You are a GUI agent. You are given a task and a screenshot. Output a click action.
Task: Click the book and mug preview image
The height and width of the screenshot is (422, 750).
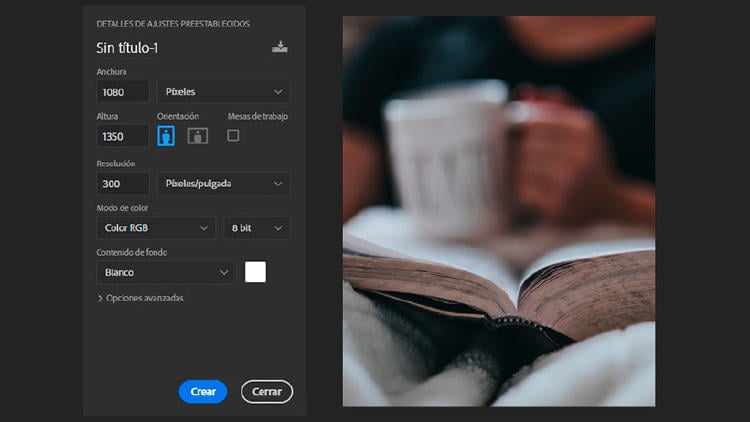(x=498, y=211)
